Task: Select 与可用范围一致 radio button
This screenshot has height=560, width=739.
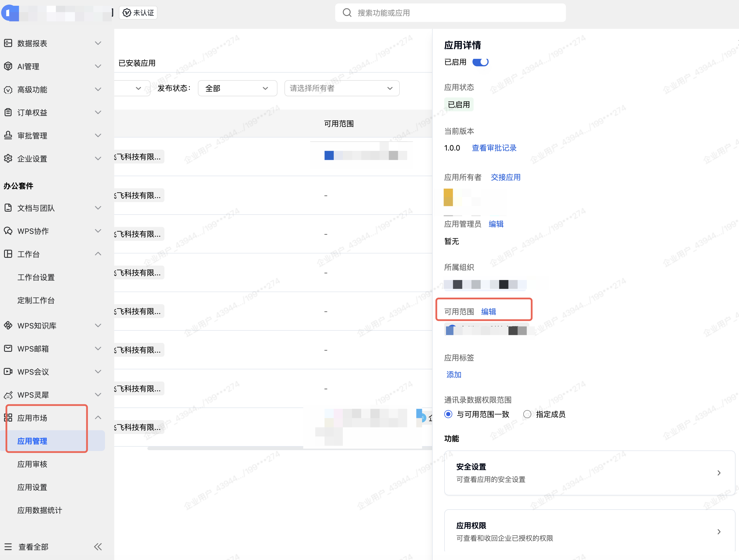Action: pyautogui.click(x=448, y=414)
